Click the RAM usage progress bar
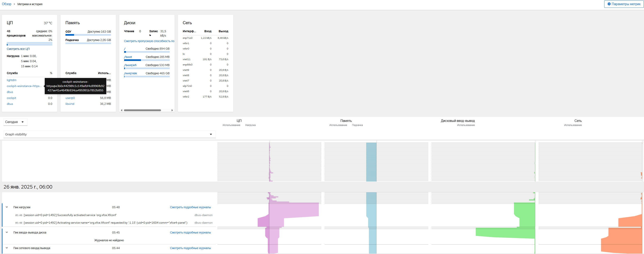The image size is (644, 254). 88,35
